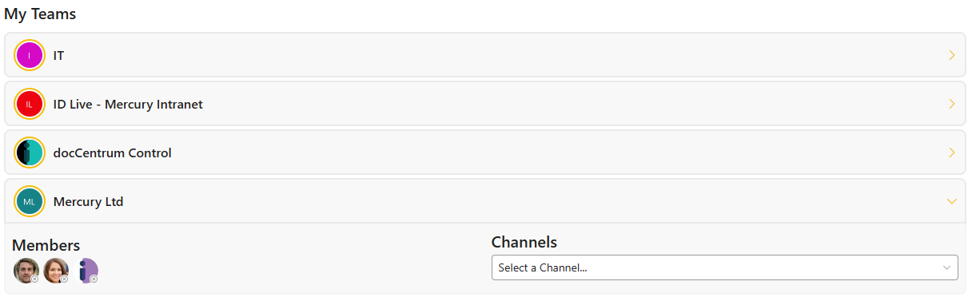Expand ID Live - Mercury Intranet chevron

(x=951, y=104)
